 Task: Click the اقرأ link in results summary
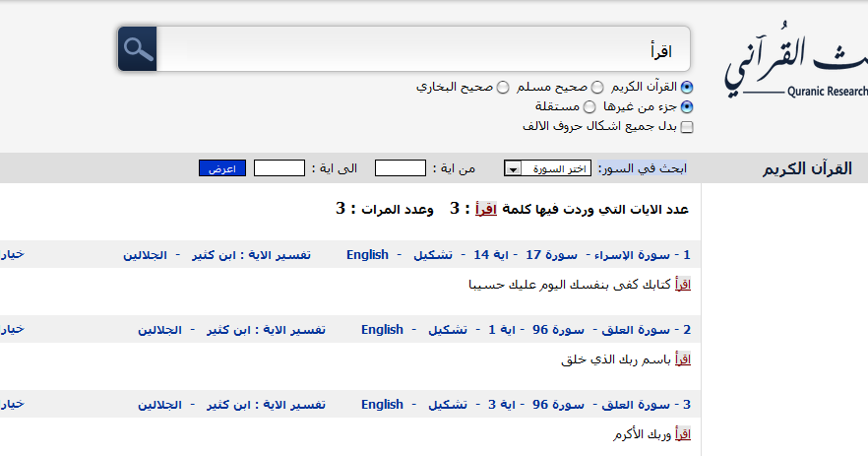pos(486,210)
